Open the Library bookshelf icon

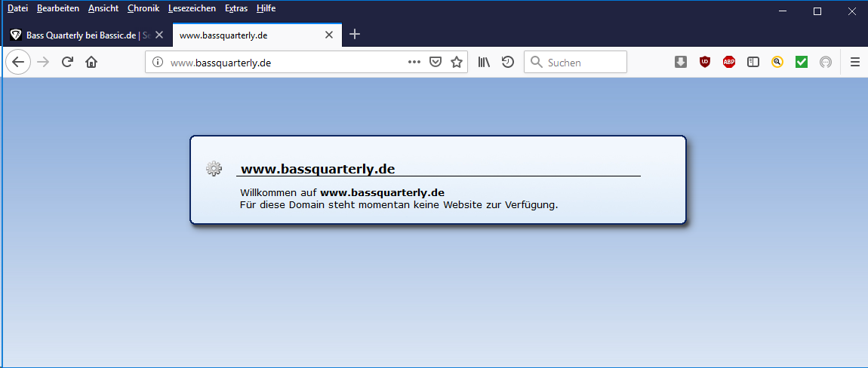click(484, 63)
